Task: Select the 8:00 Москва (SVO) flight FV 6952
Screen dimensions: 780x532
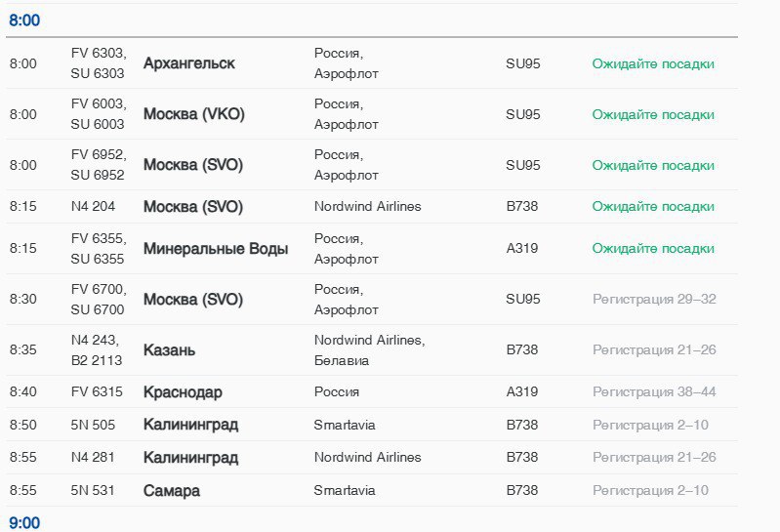Action: [193, 165]
